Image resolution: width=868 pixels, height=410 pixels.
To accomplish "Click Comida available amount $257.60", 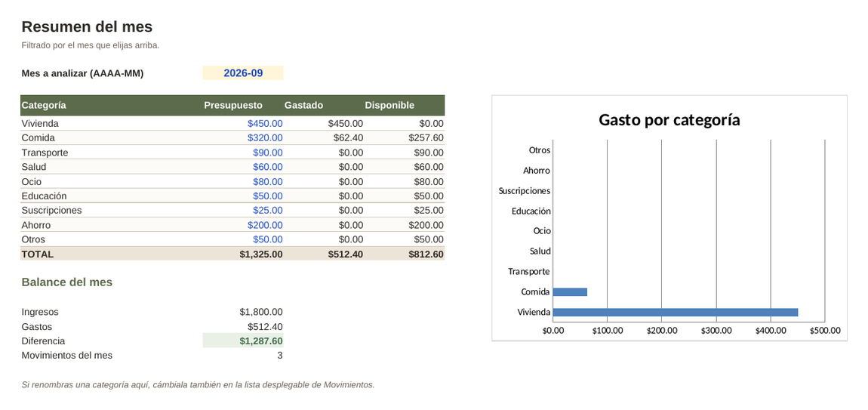I will (x=426, y=138).
